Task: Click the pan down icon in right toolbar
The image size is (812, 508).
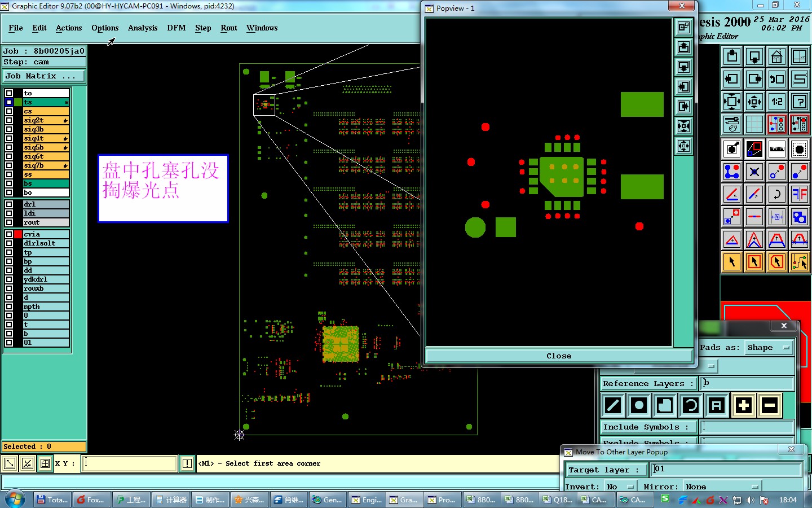Action: tap(754, 56)
